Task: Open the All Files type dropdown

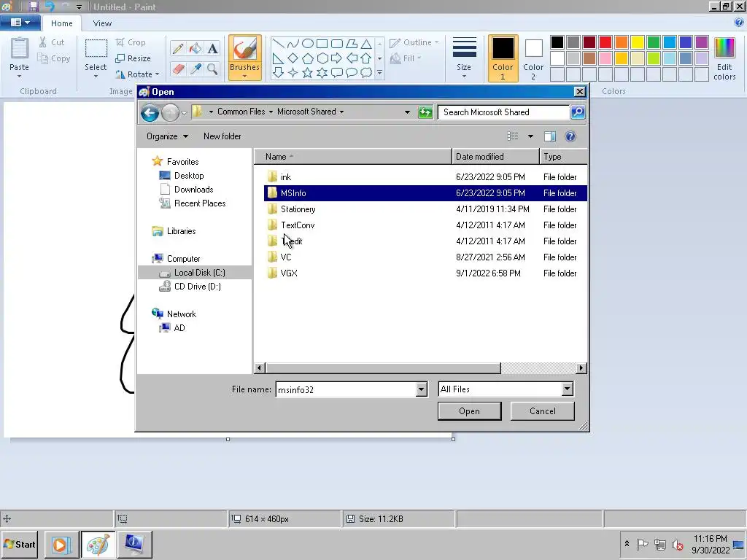Action: click(567, 389)
